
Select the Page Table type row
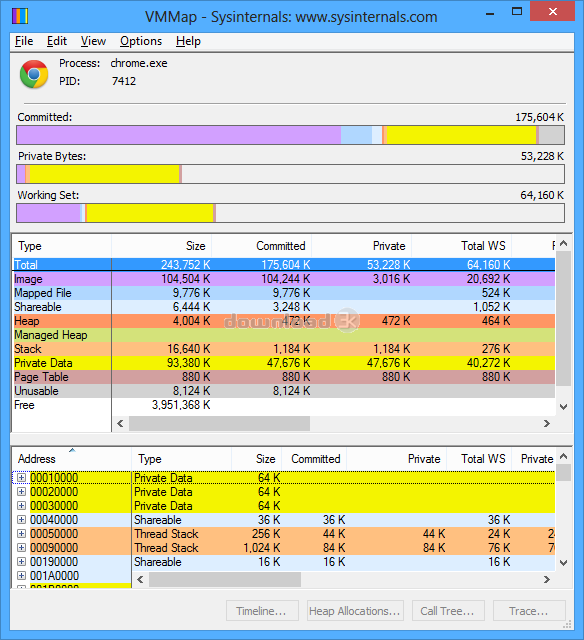tap(284, 377)
